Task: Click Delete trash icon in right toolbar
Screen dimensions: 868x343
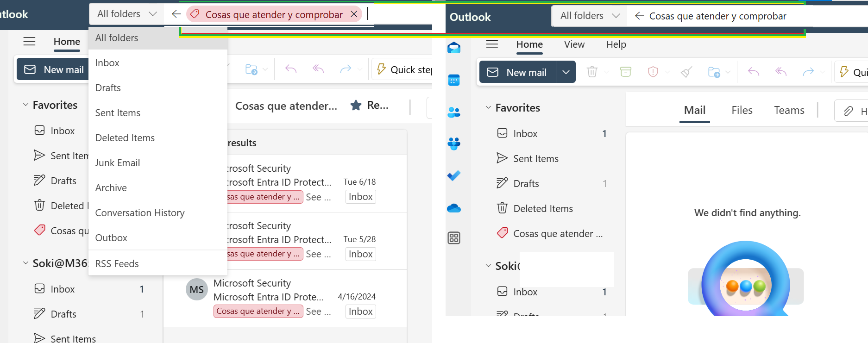Action: click(x=592, y=72)
